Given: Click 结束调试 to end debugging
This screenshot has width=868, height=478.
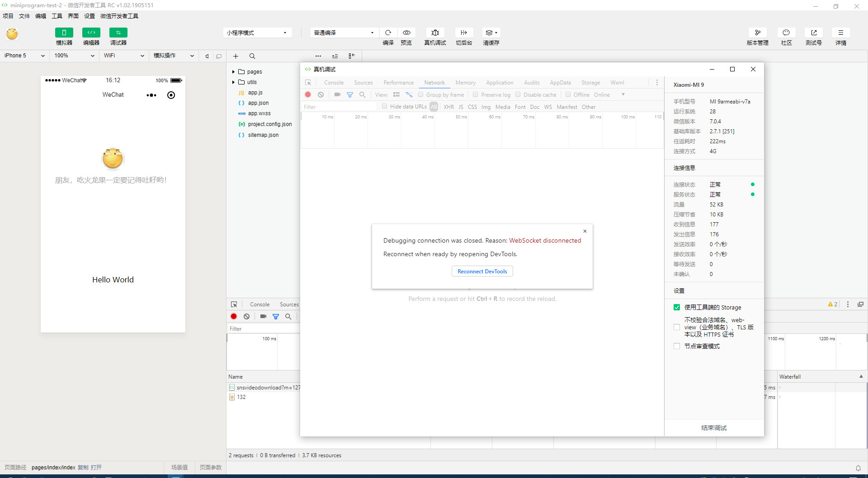Looking at the screenshot, I should point(714,428).
